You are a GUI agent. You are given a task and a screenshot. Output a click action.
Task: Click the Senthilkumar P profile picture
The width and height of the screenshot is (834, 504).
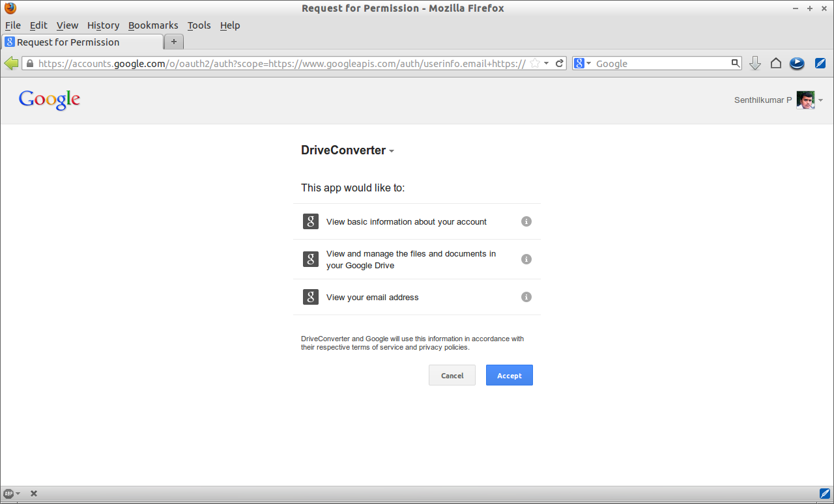[x=805, y=100]
